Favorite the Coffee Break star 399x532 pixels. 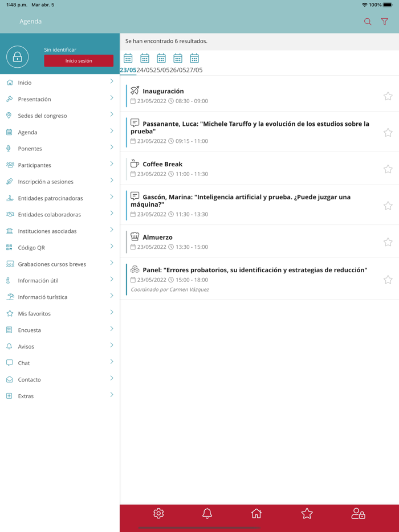click(388, 169)
